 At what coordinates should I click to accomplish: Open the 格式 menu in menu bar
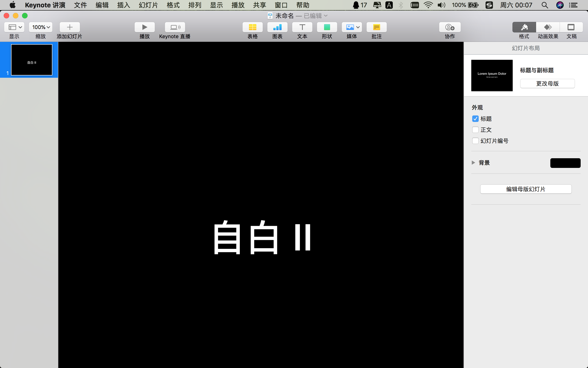(x=173, y=5)
